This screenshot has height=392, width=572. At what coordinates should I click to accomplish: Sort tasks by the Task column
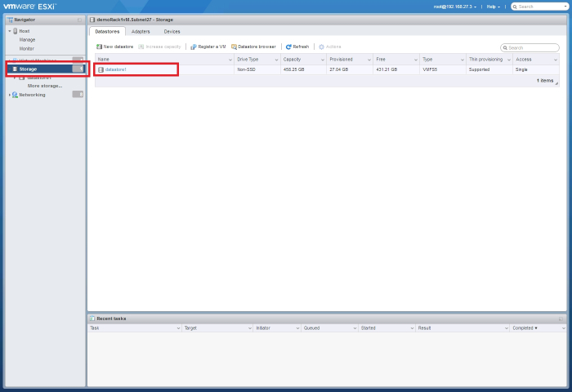pos(95,328)
